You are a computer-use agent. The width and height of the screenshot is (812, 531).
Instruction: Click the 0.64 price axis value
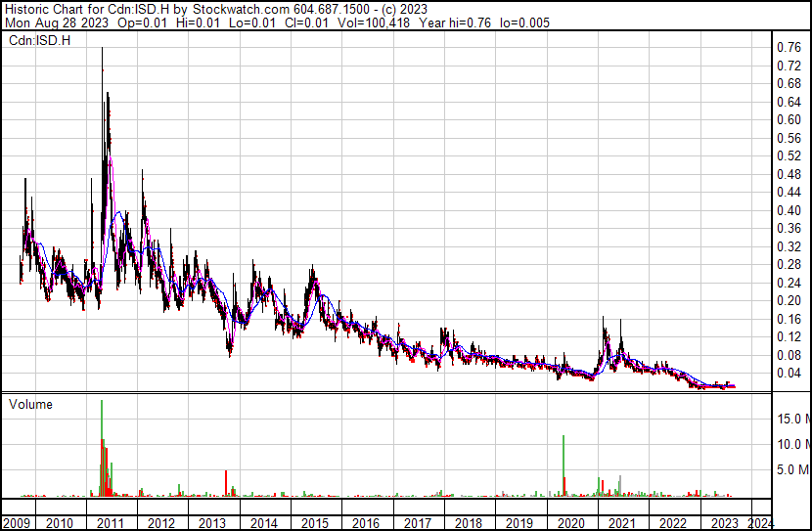(x=789, y=102)
